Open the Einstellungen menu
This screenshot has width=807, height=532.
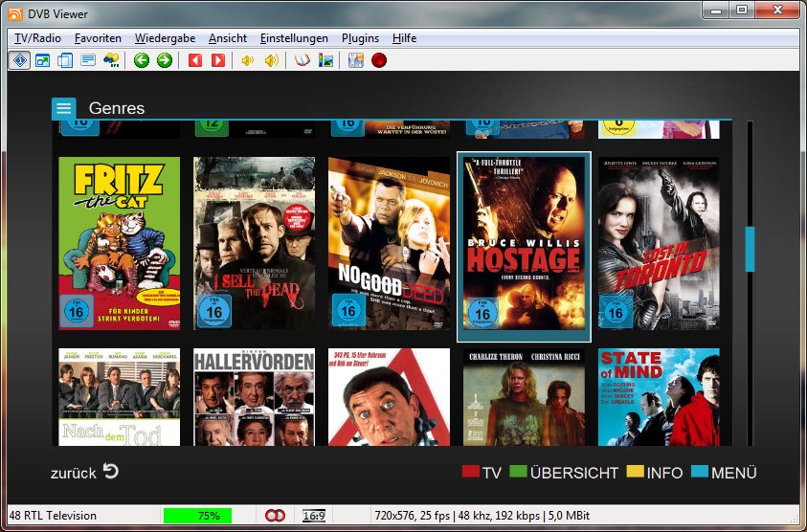pos(294,38)
